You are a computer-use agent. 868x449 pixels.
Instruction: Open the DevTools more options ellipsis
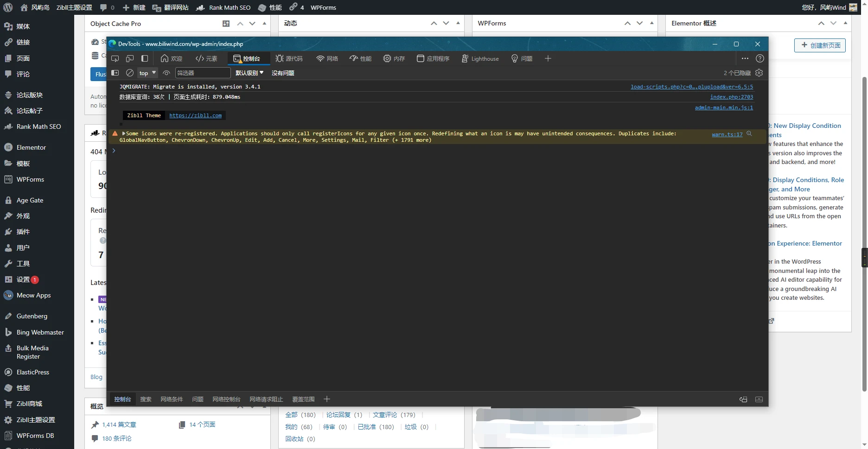(x=745, y=58)
